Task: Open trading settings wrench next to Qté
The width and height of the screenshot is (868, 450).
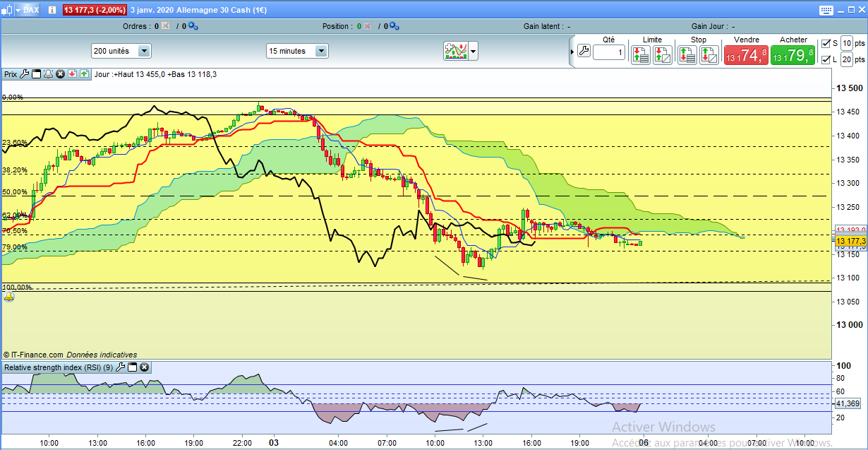Action: (584, 52)
